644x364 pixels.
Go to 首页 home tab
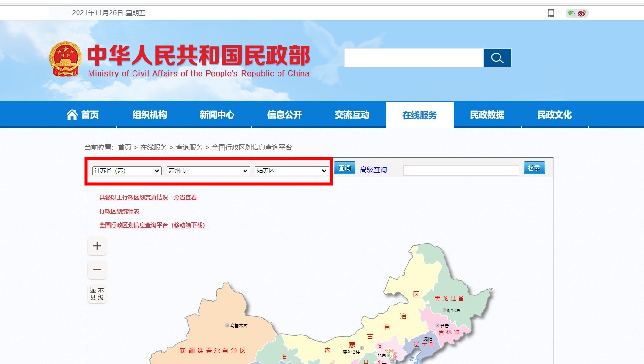[82, 115]
